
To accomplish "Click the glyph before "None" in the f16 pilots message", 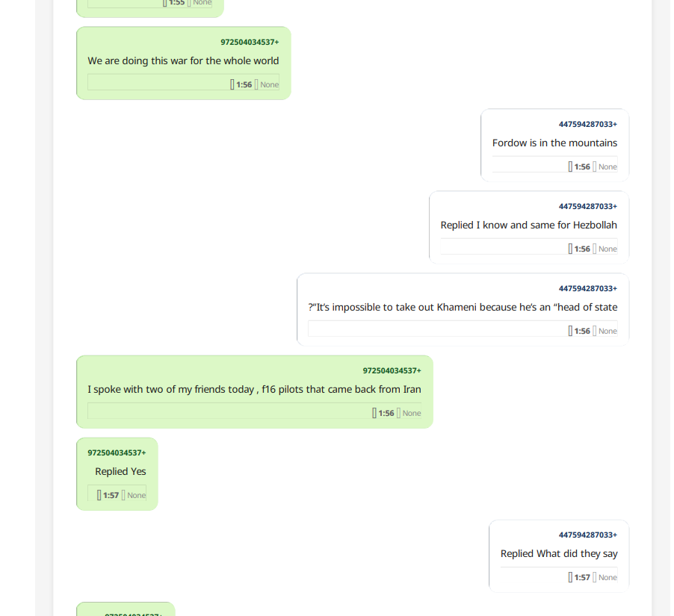I will pyautogui.click(x=399, y=413).
